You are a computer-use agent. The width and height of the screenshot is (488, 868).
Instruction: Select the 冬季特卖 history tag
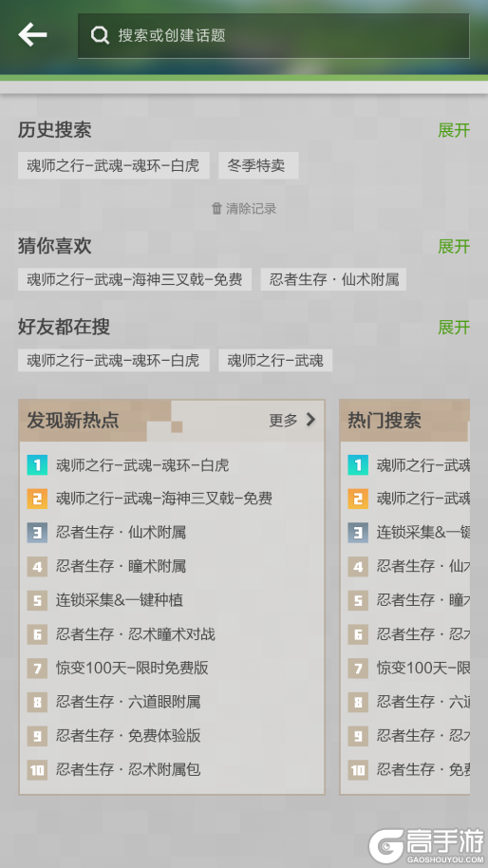pyautogui.click(x=258, y=165)
